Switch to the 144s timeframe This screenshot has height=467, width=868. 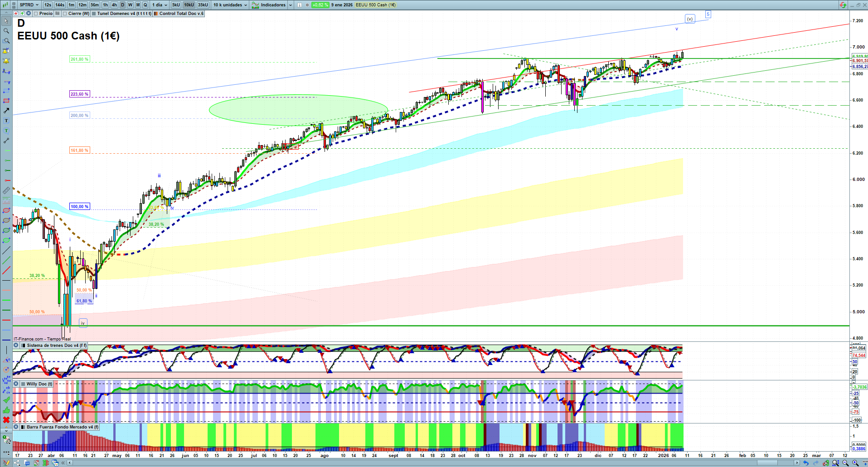point(60,5)
